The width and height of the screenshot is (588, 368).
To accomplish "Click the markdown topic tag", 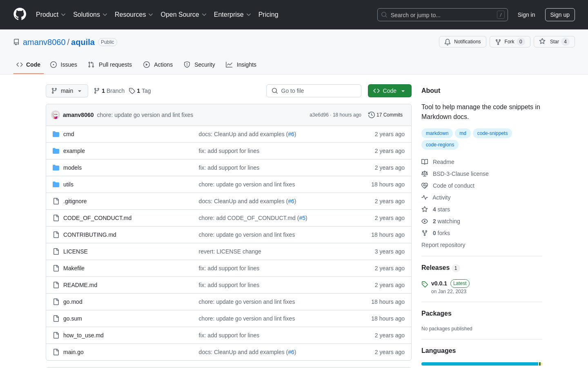I will click(437, 133).
